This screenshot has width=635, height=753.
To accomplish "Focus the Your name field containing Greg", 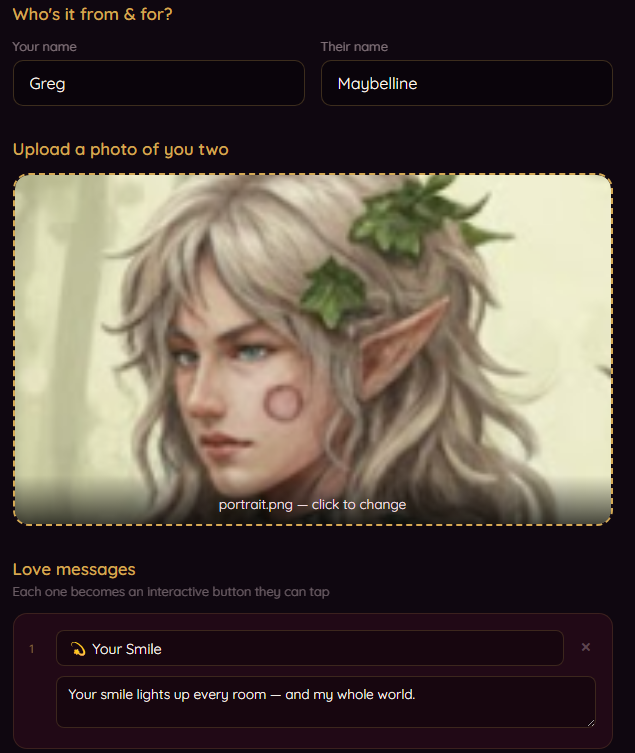I will (x=159, y=83).
